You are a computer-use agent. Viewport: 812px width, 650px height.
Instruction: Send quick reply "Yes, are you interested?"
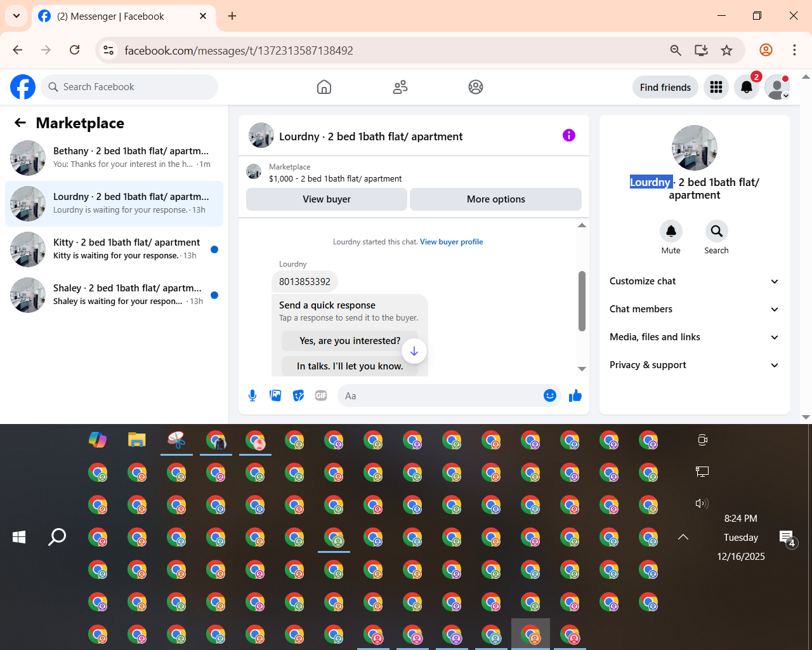point(350,341)
